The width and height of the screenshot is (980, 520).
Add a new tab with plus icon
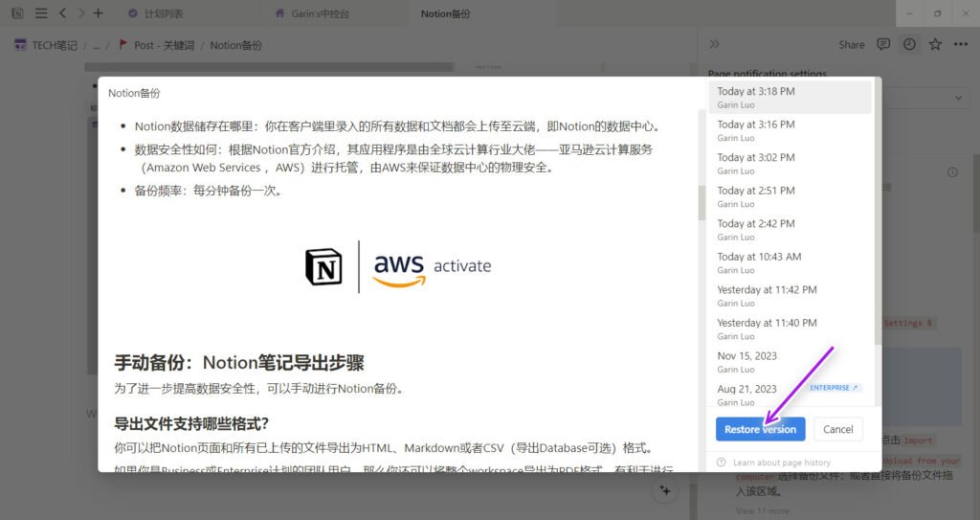point(99,13)
